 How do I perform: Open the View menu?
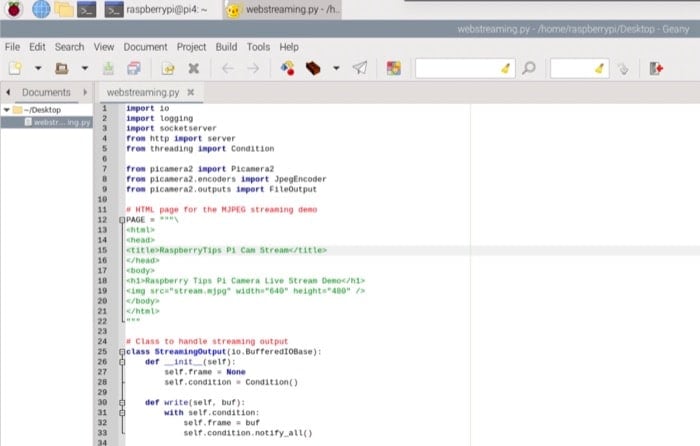[104, 47]
